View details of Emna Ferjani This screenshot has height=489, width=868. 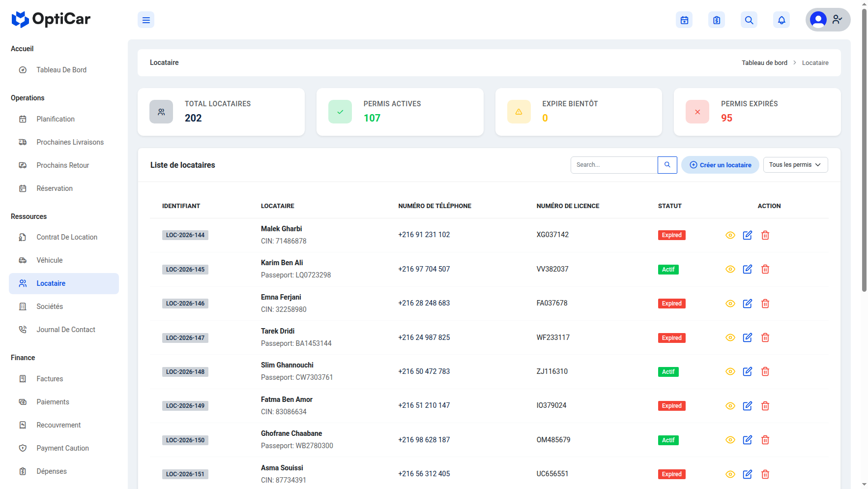[730, 304]
